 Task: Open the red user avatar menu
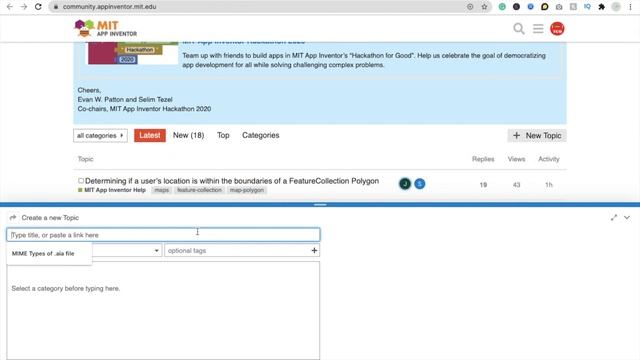pyautogui.click(x=557, y=29)
